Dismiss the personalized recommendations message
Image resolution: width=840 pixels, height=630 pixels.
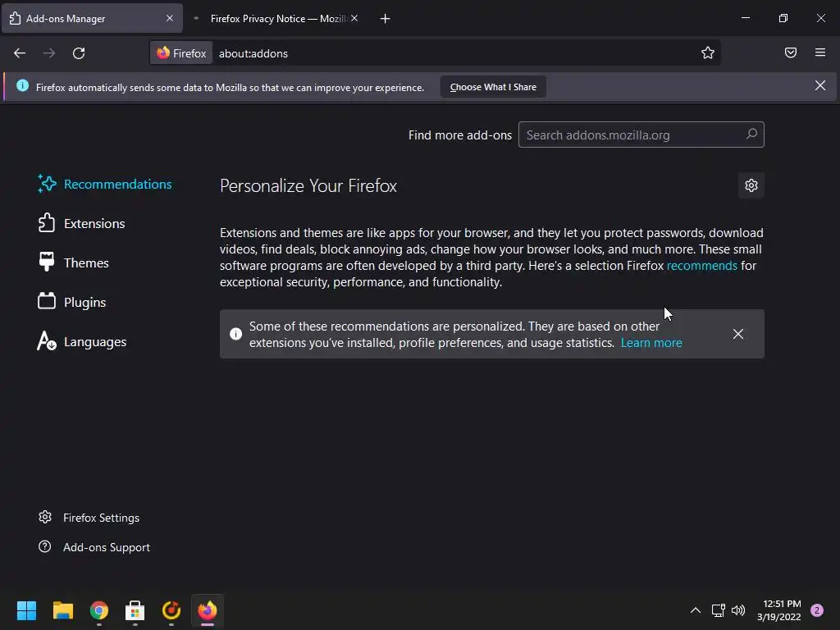737,334
